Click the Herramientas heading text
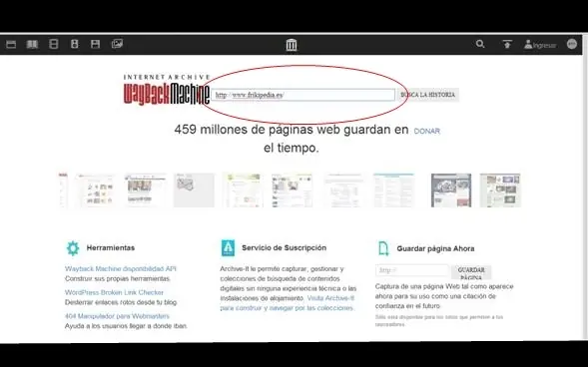Image resolution: width=588 pixels, height=367 pixels. tap(110, 248)
